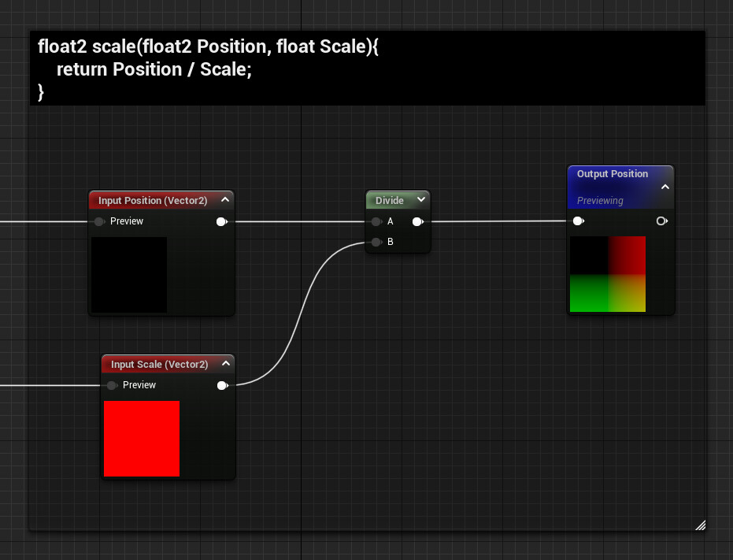Click the red preview swatch on Input Scale

(142, 439)
